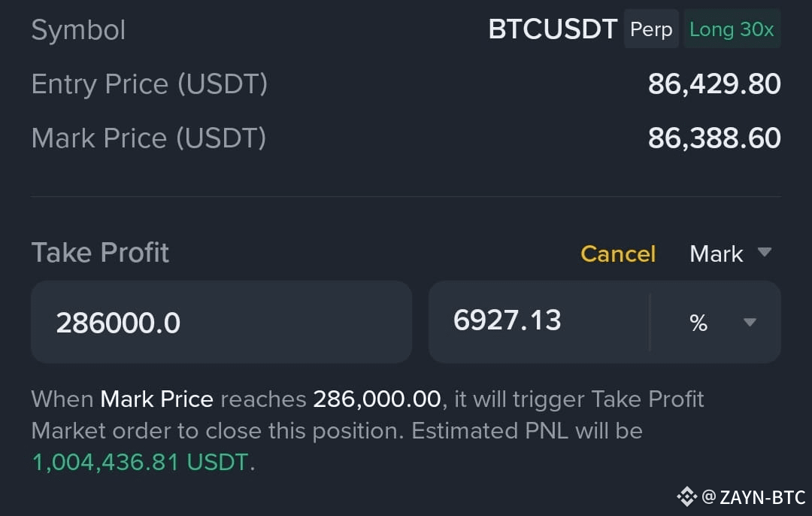Click the mark price value 86,388.60

(714, 138)
